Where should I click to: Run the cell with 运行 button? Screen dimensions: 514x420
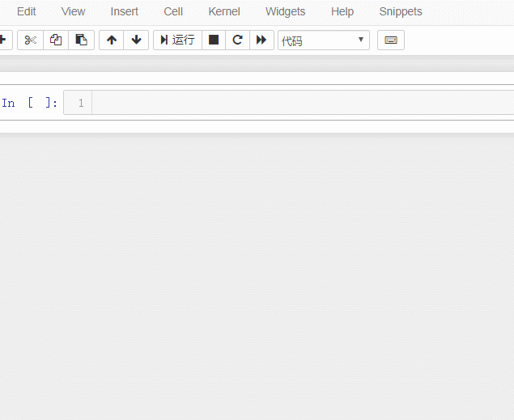point(177,40)
